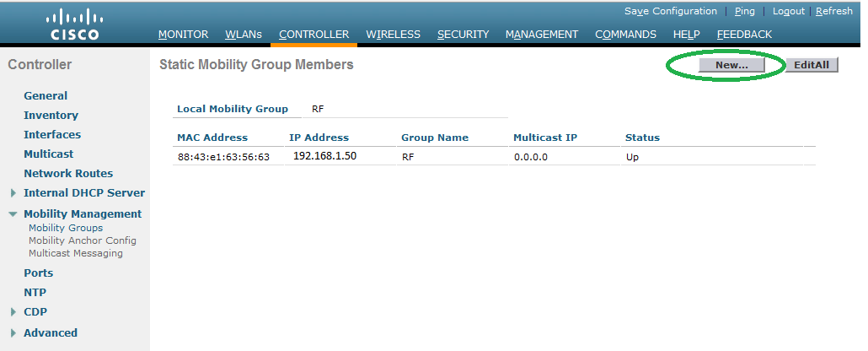The width and height of the screenshot is (868, 351).
Task: Click the Static Mobility Group Members heading
Action: click(x=256, y=64)
